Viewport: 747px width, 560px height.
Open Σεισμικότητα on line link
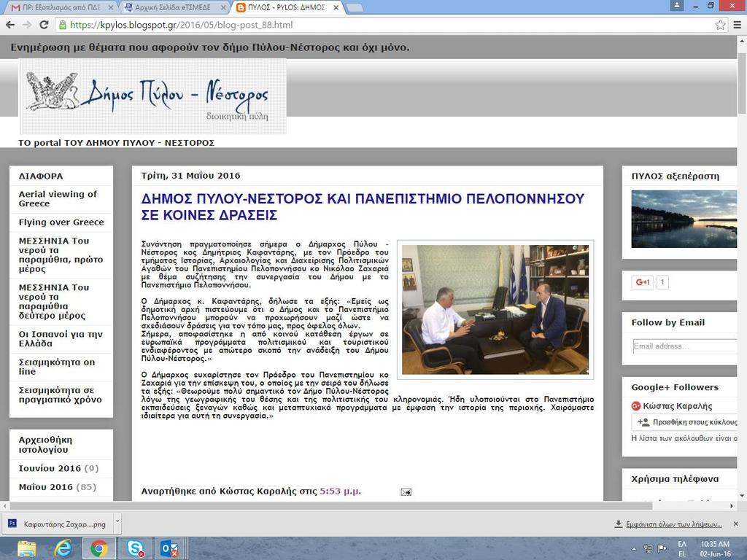pyautogui.click(x=57, y=367)
